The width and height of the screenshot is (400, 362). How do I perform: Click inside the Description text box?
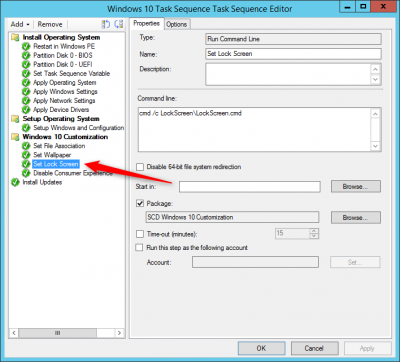[288, 74]
